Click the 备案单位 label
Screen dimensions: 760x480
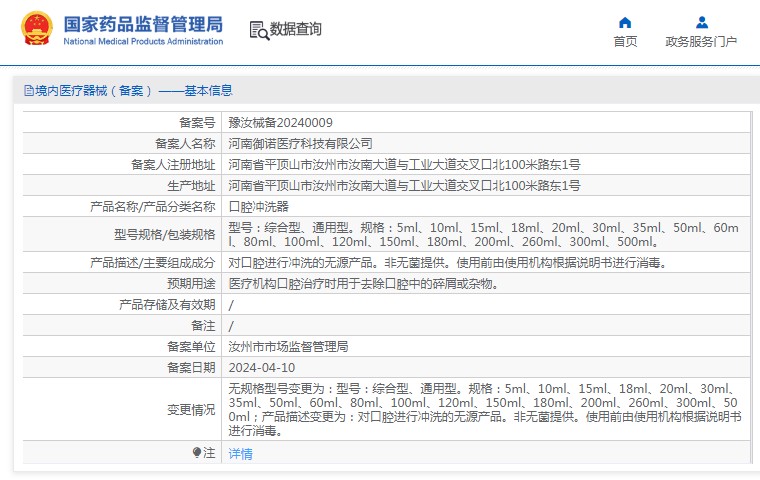[191, 347]
